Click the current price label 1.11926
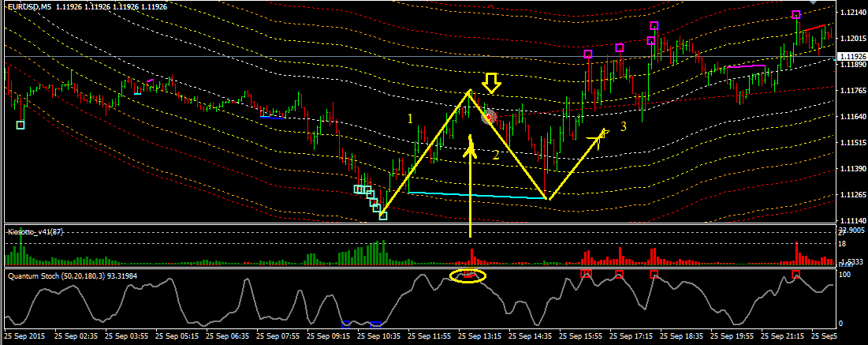868x345 pixels. tap(851, 57)
